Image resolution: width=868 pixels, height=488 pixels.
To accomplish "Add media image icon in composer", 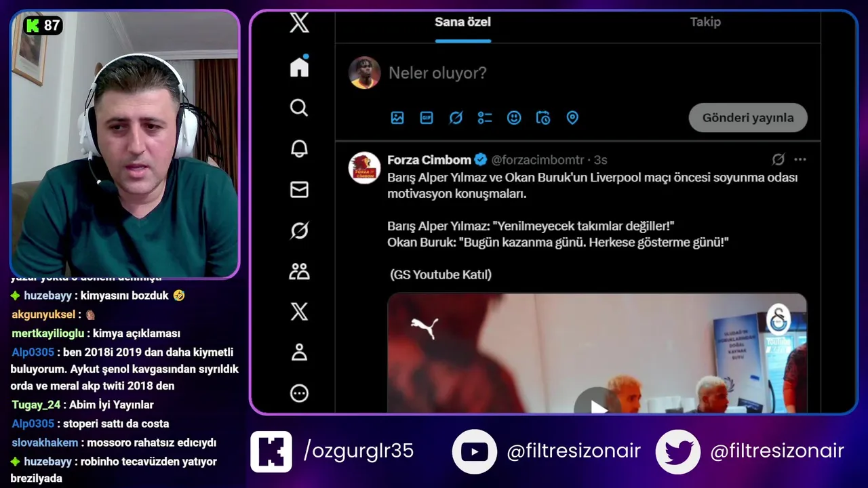I will [x=397, y=118].
